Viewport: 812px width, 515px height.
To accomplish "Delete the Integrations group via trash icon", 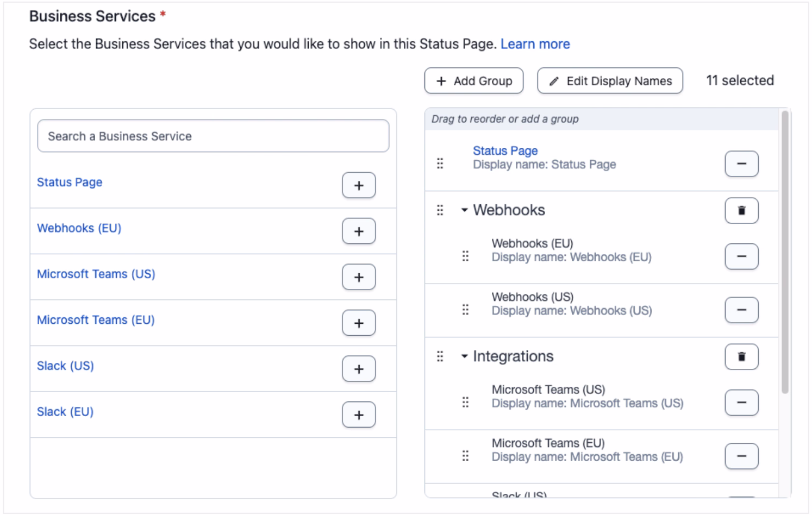I will coord(741,357).
